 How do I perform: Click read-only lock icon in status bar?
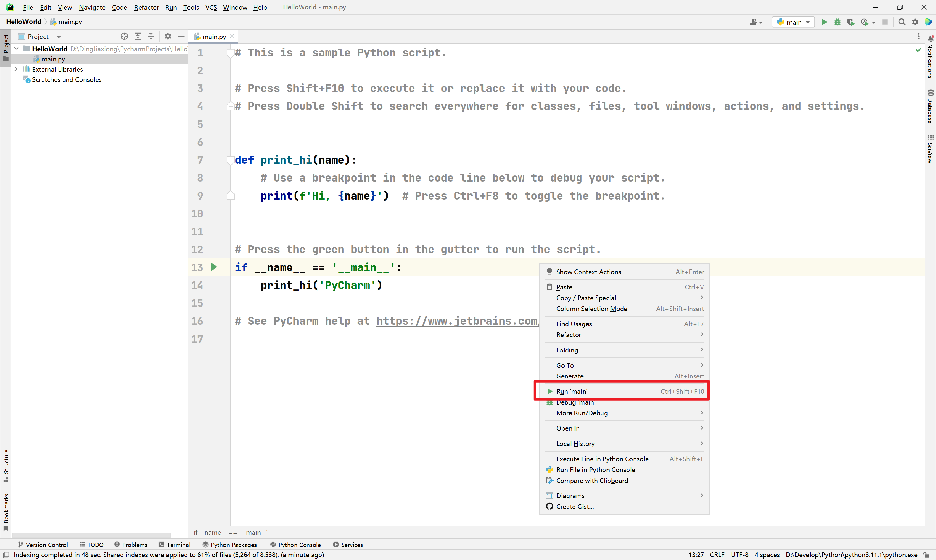tap(926, 555)
